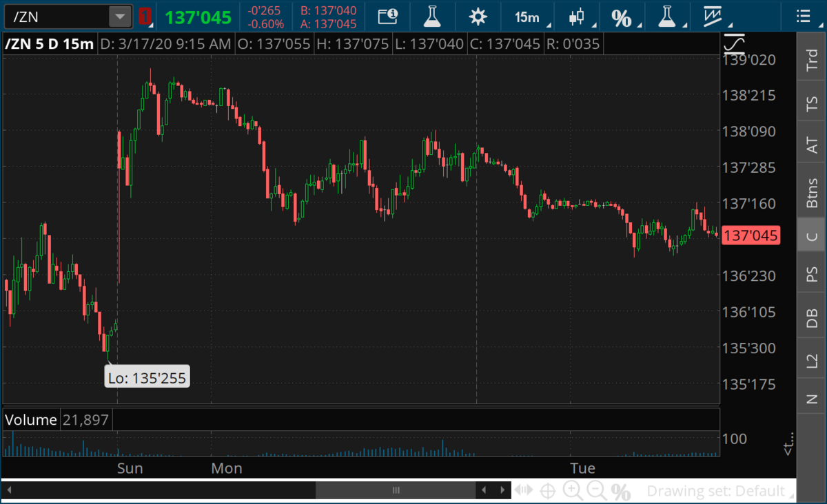Open chart settings gear icon
The image size is (827, 504).
tap(477, 17)
